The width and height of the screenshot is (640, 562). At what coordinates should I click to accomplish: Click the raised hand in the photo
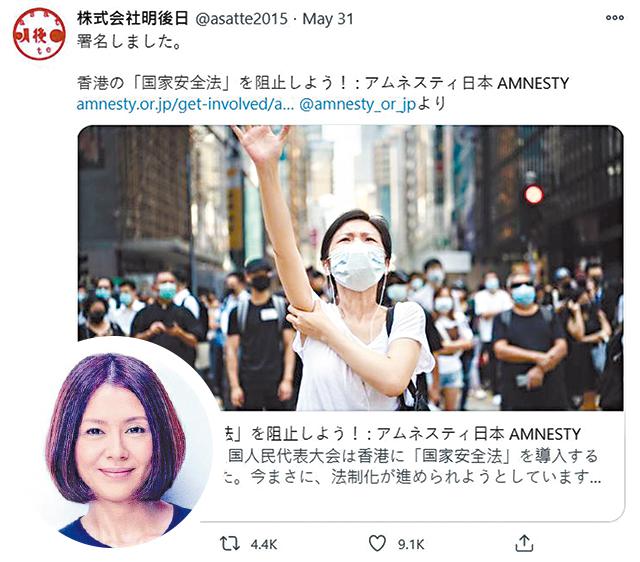pyautogui.click(x=261, y=142)
